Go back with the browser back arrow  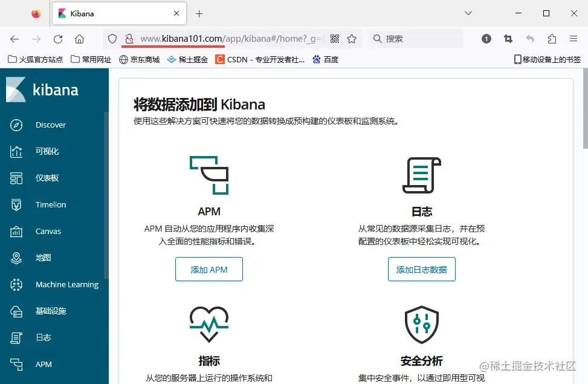click(15, 39)
